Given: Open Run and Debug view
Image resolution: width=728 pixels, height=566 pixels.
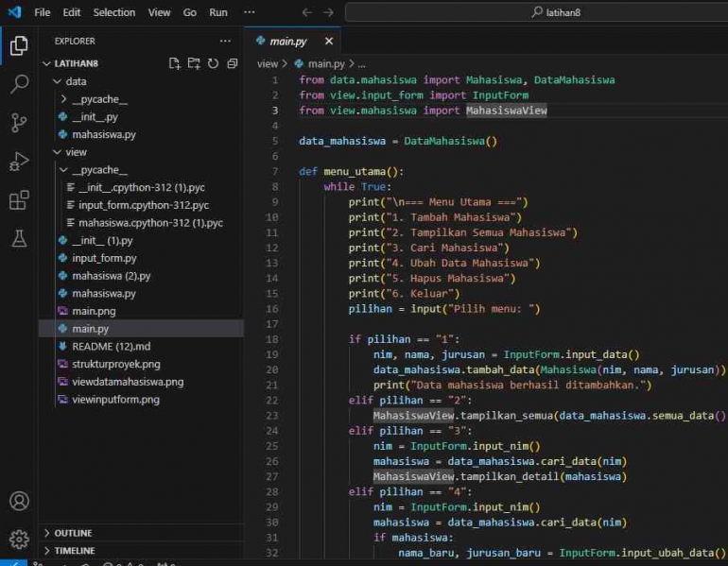Looking at the screenshot, I should point(19,162).
